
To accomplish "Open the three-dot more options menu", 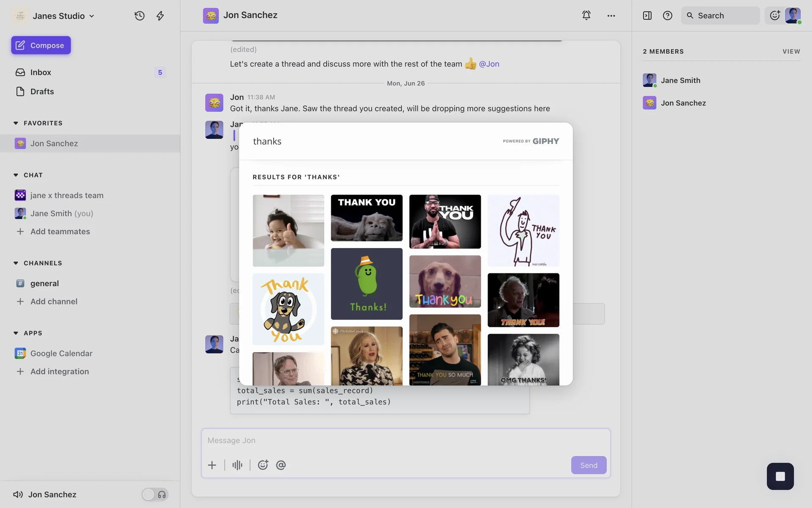I will click(x=611, y=16).
